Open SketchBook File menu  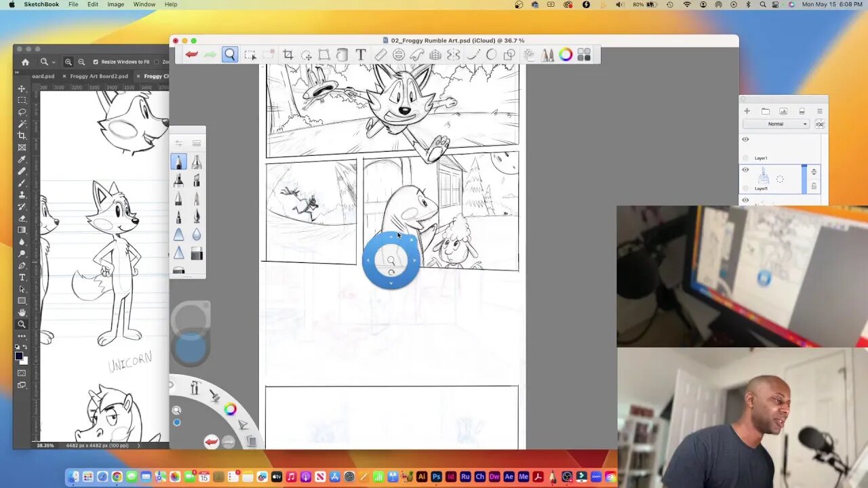[73, 5]
